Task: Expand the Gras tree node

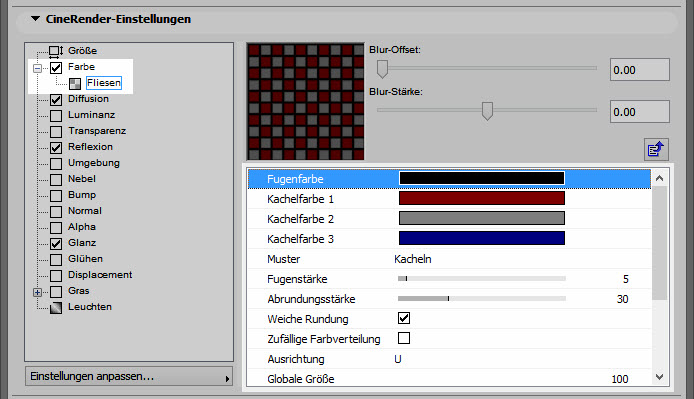Action: pos(38,292)
